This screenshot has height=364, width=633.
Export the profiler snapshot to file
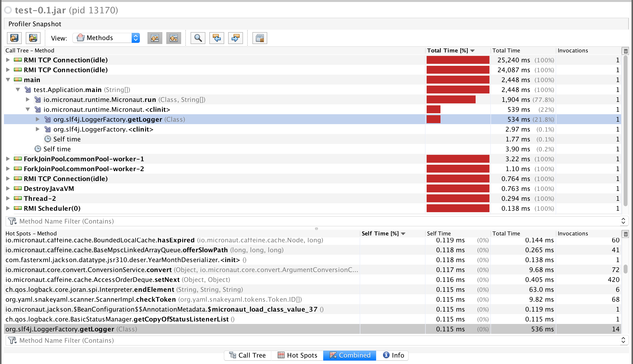coord(14,38)
